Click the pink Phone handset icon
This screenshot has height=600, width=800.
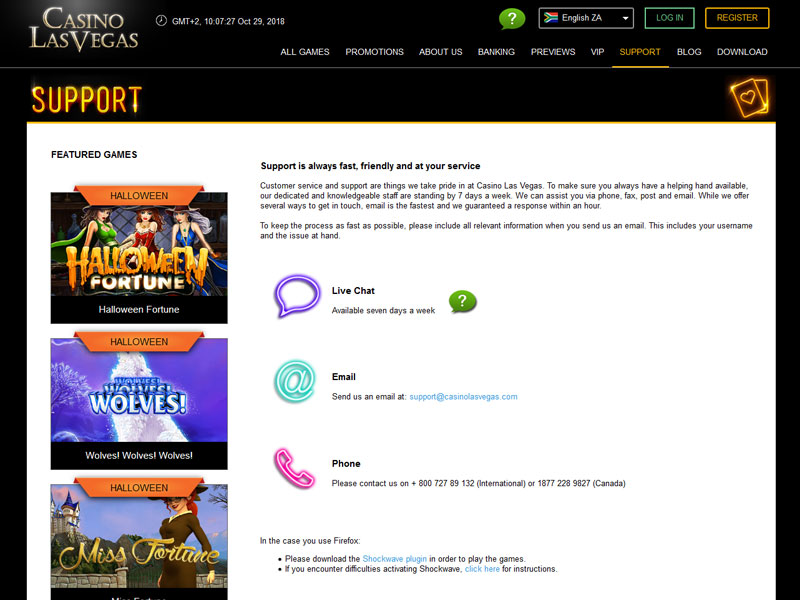[x=294, y=467]
